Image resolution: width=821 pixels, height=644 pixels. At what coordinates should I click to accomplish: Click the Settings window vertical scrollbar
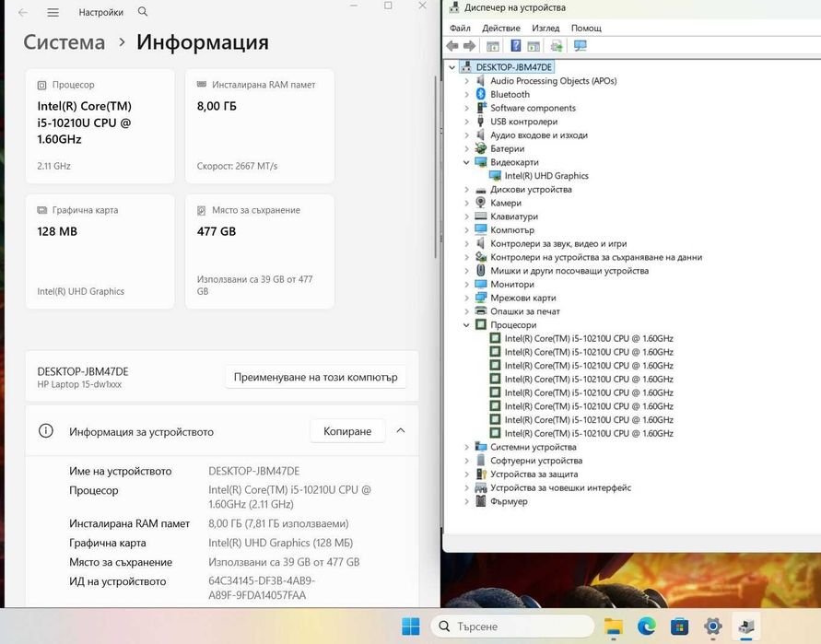click(435, 168)
